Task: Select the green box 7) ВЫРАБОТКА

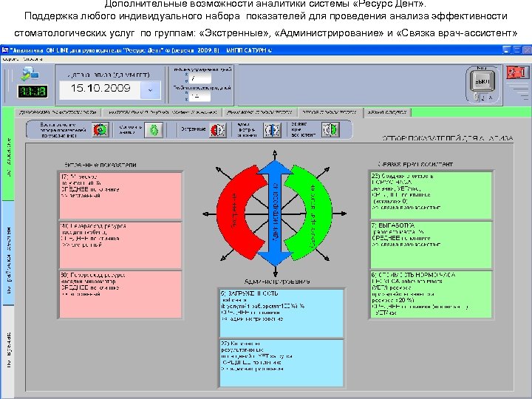Action: (431, 245)
